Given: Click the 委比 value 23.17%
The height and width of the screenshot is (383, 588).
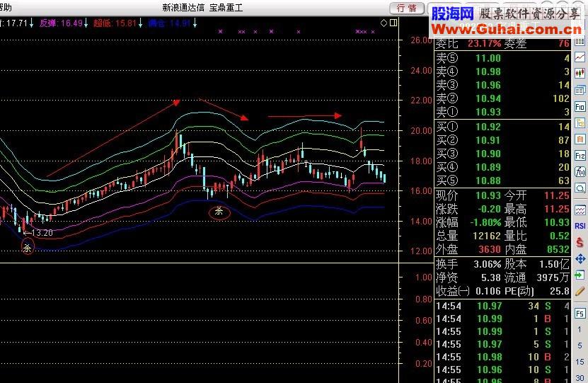Looking at the screenshot, I should click(484, 43).
